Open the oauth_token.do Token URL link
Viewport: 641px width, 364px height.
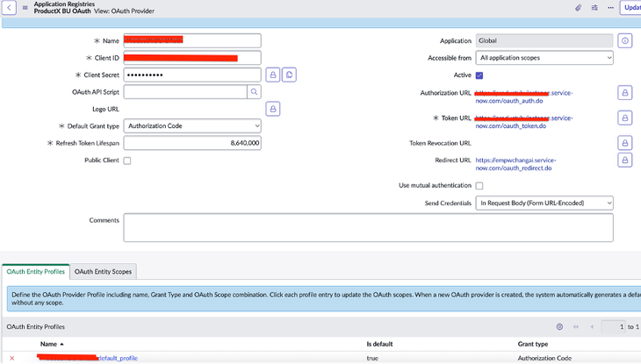[524, 122]
